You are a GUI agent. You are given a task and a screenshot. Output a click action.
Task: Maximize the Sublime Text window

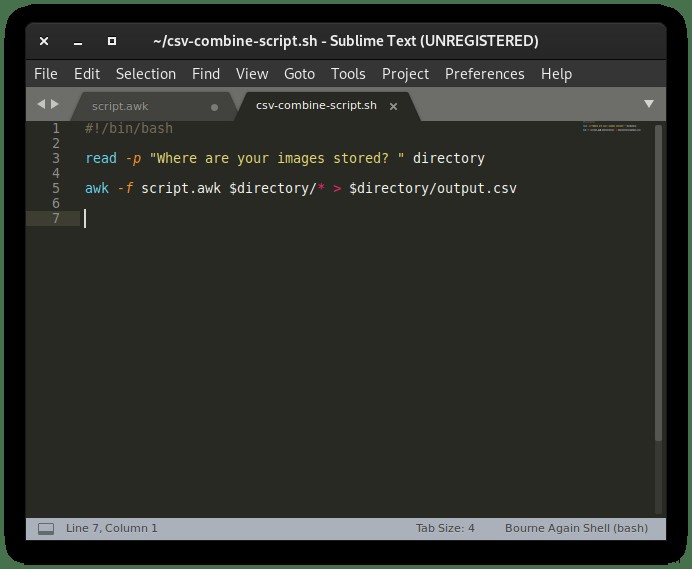coord(112,41)
